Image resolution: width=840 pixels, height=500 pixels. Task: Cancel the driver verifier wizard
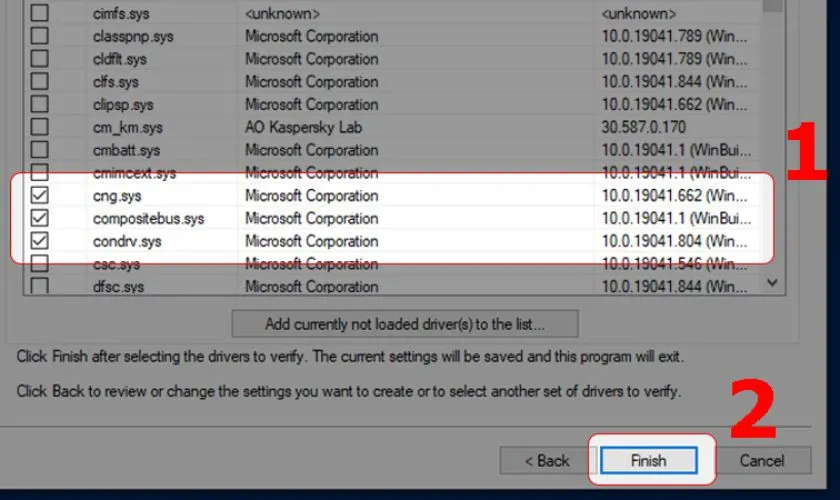point(761,461)
